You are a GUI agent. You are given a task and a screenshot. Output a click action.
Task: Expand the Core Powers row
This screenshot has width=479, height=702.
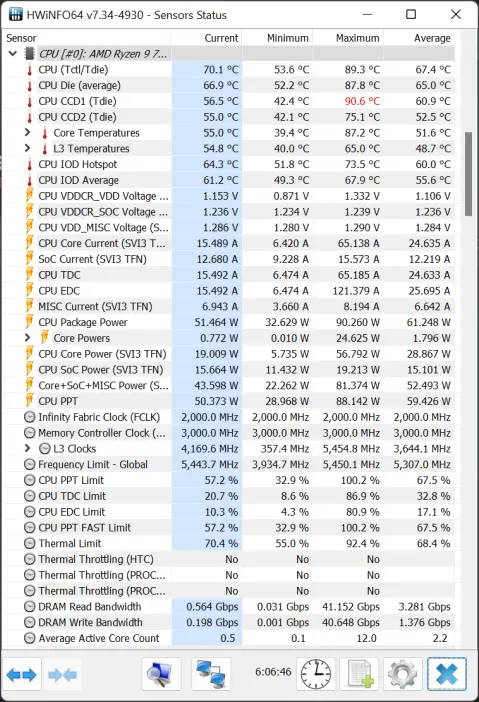[27, 338]
